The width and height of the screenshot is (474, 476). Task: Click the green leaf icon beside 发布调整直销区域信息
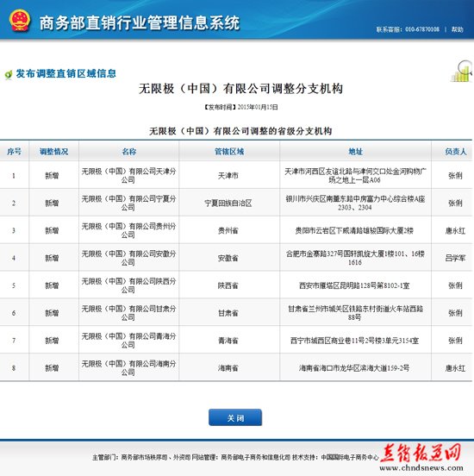pos(9,74)
